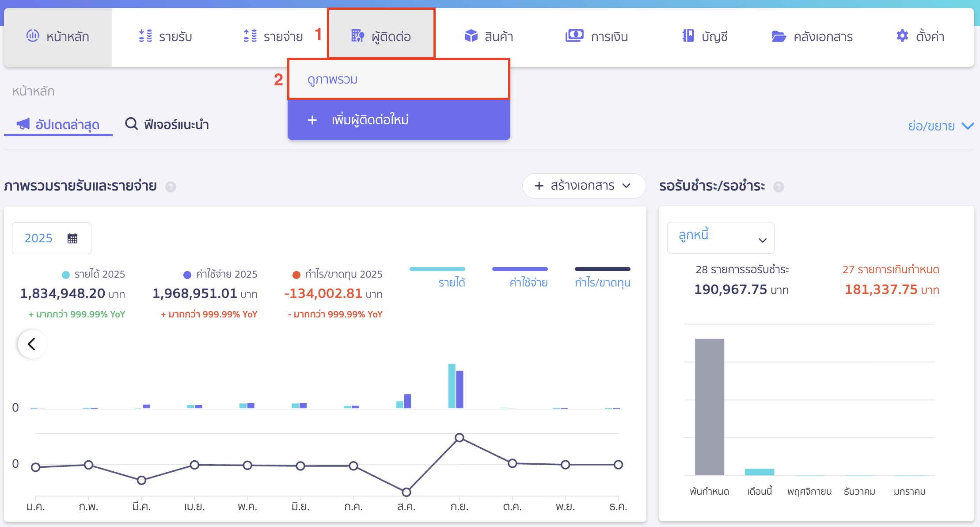Click the dashboard icon next to หน้าหลัก
The height and width of the screenshot is (527, 980).
(x=33, y=36)
